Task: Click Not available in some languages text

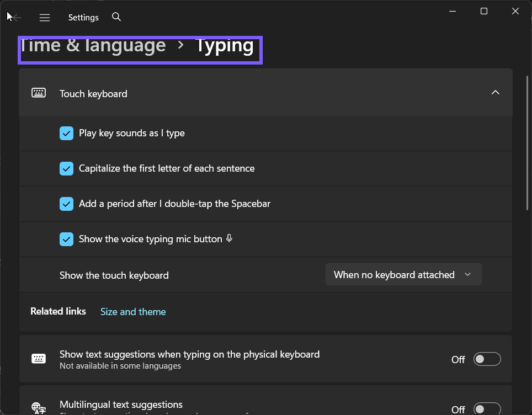Action: click(120, 366)
